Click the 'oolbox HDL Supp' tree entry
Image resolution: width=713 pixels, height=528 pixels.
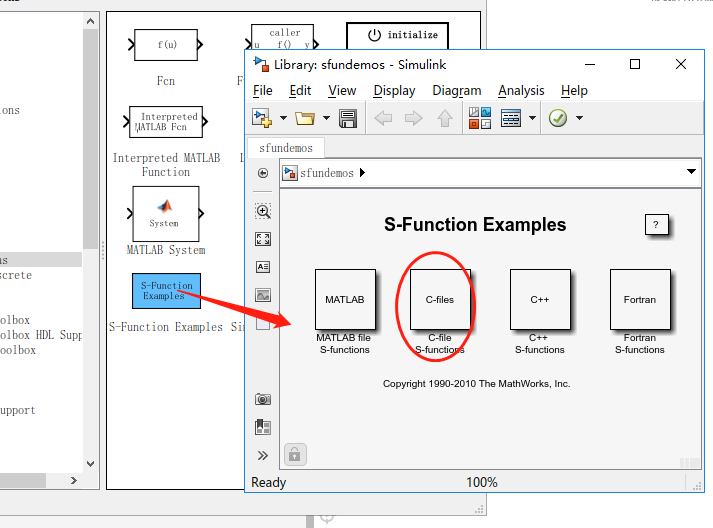coord(41,335)
